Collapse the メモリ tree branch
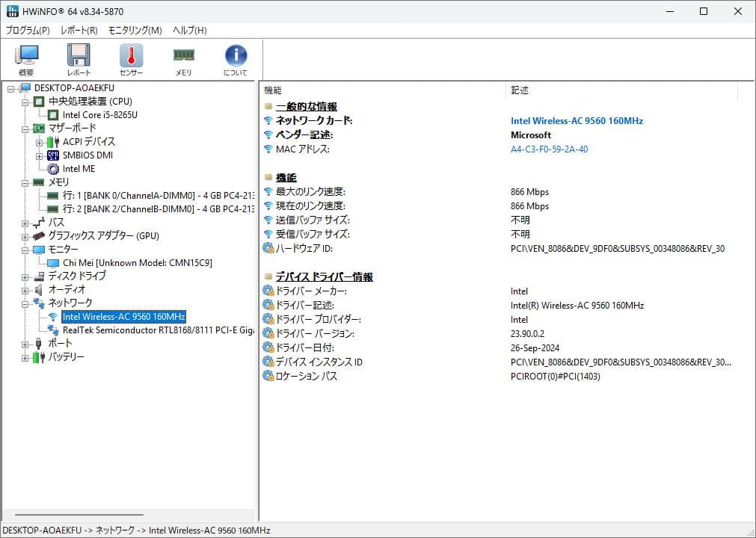This screenshot has width=756, height=538. pyautogui.click(x=25, y=182)
